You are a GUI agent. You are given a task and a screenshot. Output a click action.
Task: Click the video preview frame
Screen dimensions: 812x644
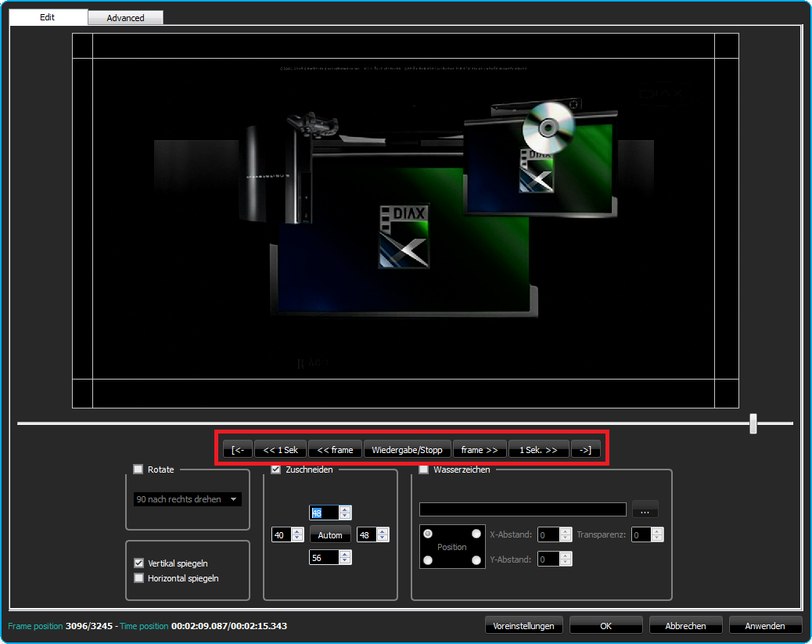(x=405, y=221)
